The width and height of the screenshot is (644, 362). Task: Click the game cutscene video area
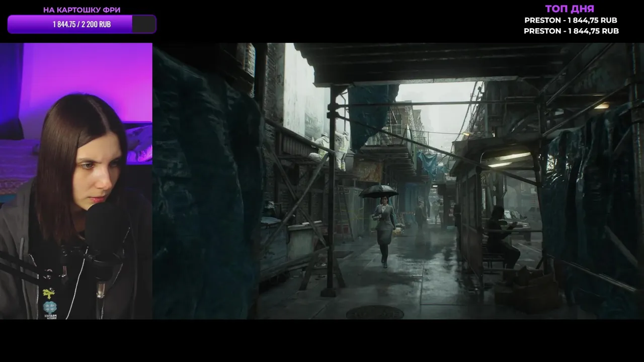tap(398, 181)
